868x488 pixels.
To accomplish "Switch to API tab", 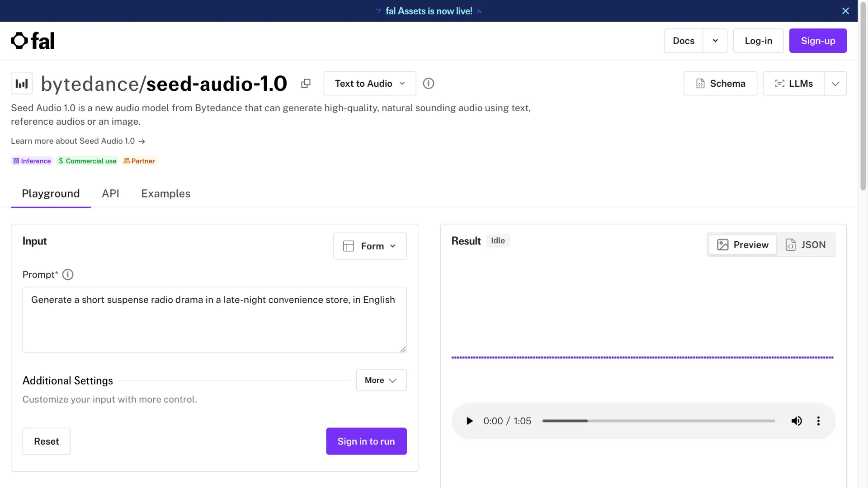I will (110, 193).
